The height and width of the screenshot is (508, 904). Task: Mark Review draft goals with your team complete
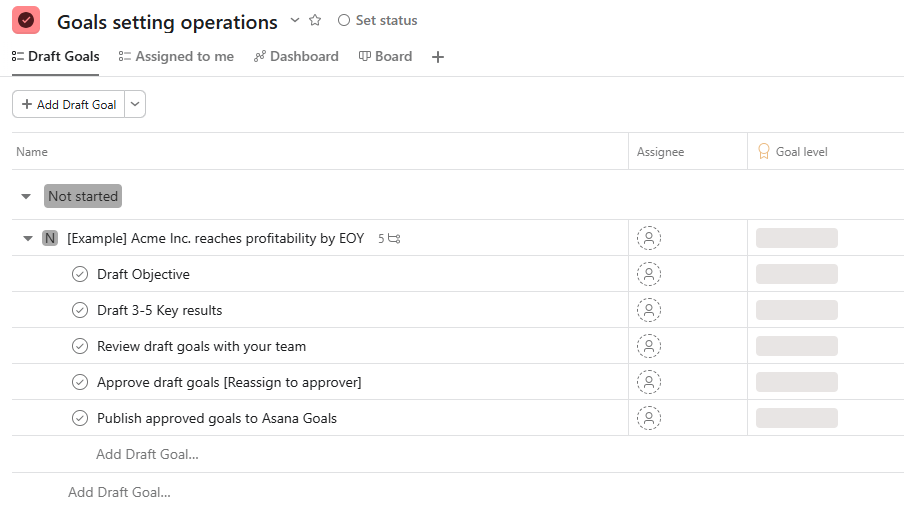[80, 346]
